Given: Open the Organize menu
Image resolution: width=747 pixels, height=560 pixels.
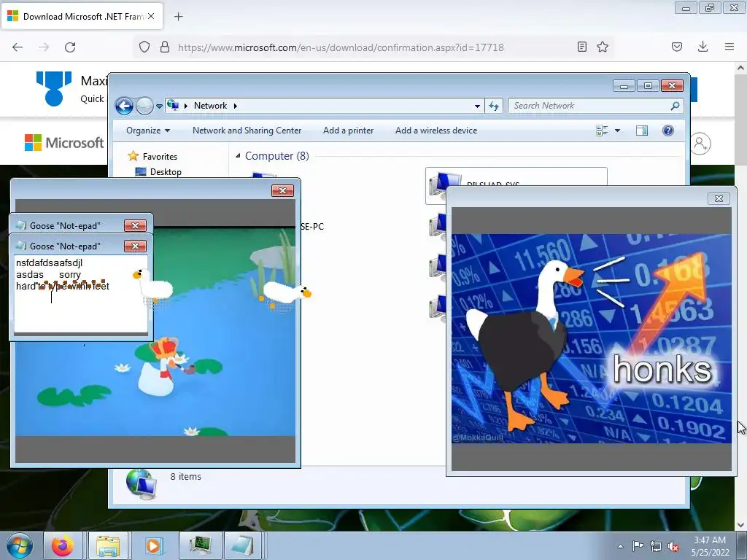Looking at the screenshot, I should pos(147,131).
